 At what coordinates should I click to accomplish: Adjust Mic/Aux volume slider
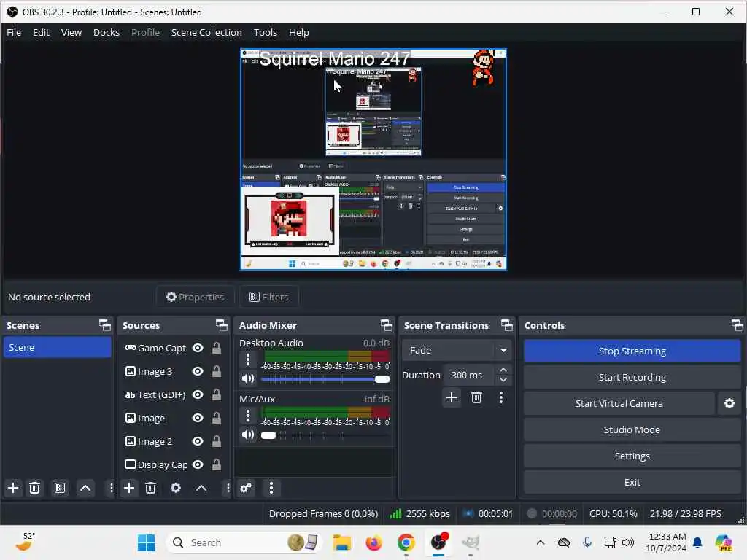pos(325,435)
